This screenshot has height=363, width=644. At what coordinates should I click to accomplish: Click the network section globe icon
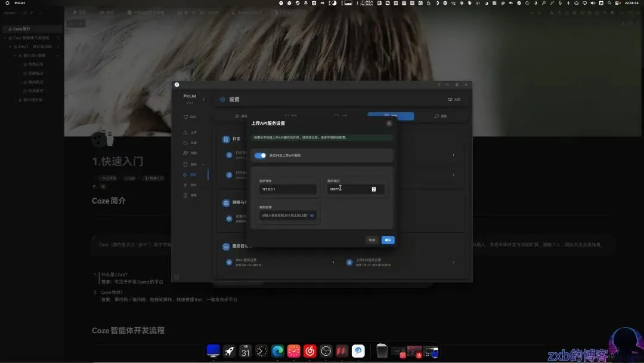pos(226,202)
